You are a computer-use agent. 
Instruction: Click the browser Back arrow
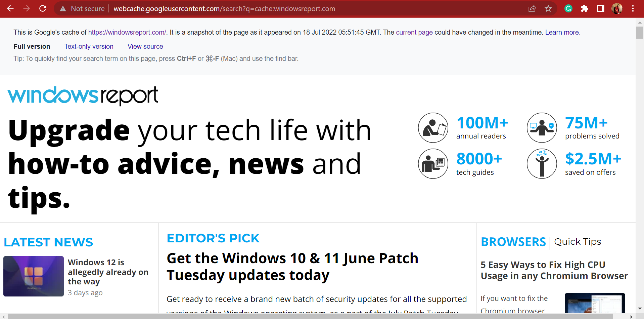coord(10,8)
